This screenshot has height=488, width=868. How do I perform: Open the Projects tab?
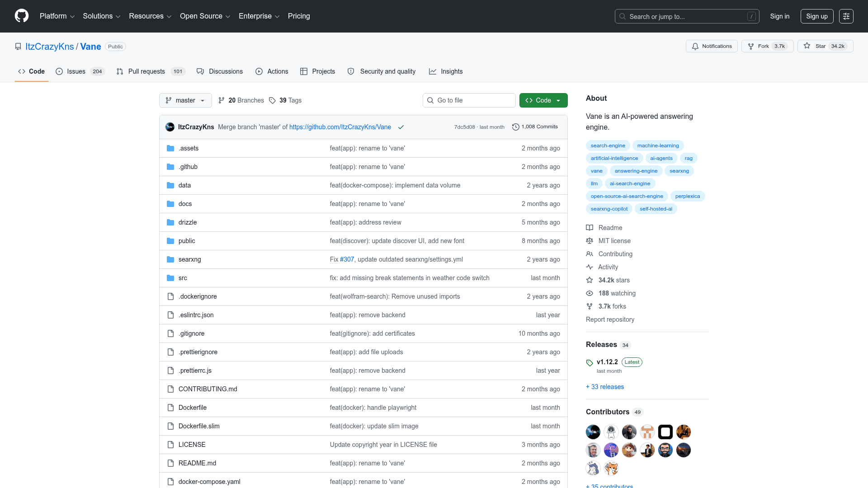pos(317,71)
